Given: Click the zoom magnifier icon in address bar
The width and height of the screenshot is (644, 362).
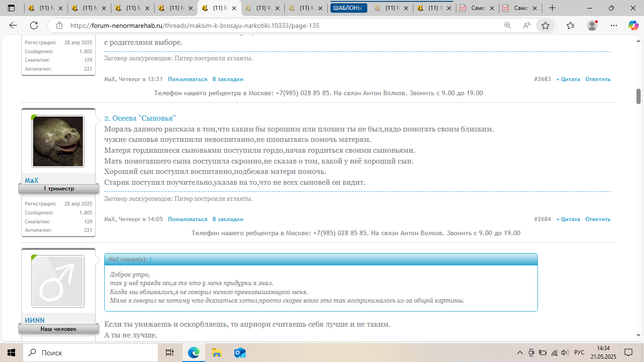Looking at the screenshot, I should click(508, 25).
